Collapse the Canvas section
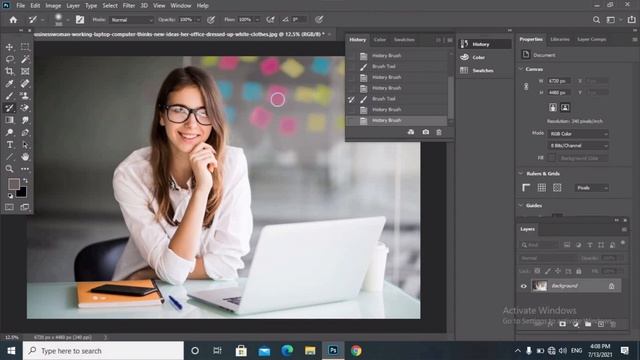 [521, 69]
